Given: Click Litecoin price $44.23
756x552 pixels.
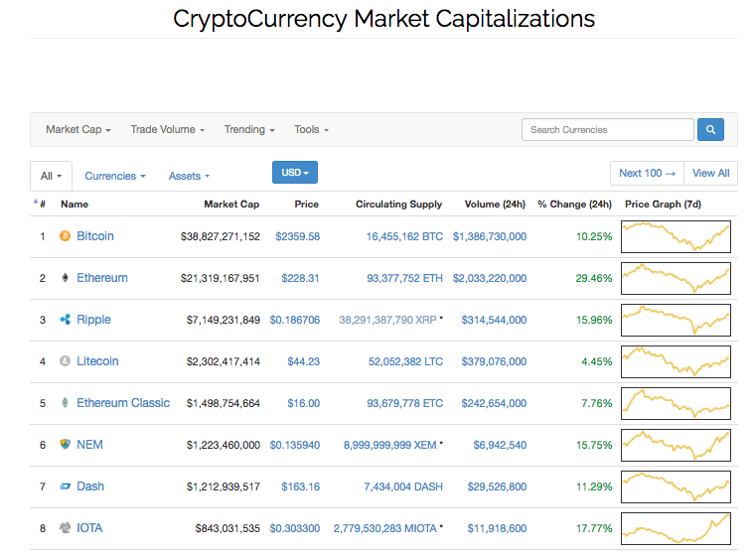Looking at the screenshot, I should point(303,361).
